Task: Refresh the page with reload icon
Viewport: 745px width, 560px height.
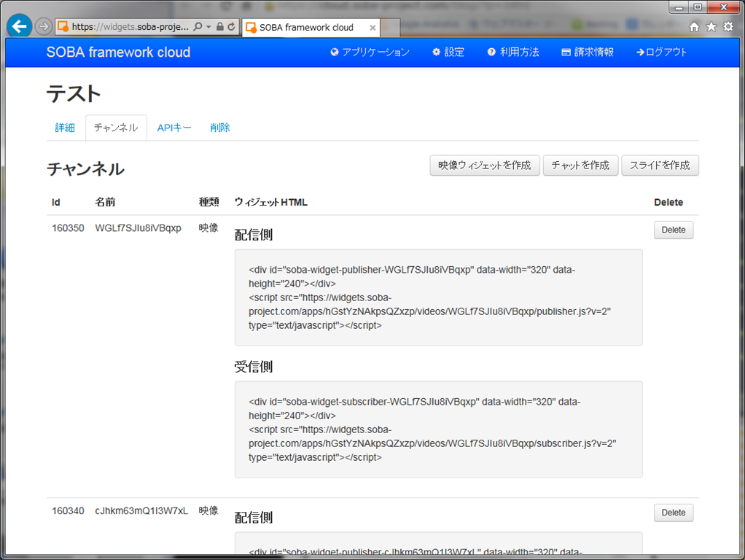Action: click(x=231, y=27)
